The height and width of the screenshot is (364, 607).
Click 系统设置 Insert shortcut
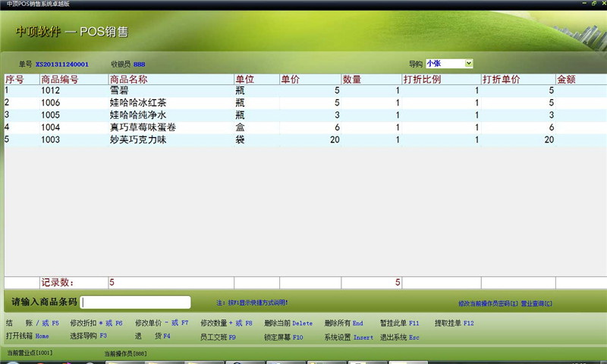349,337
